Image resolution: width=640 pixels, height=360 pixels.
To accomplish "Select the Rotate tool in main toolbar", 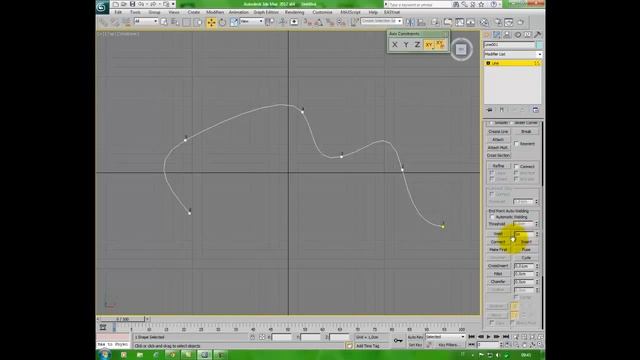I will pos(222,22).
